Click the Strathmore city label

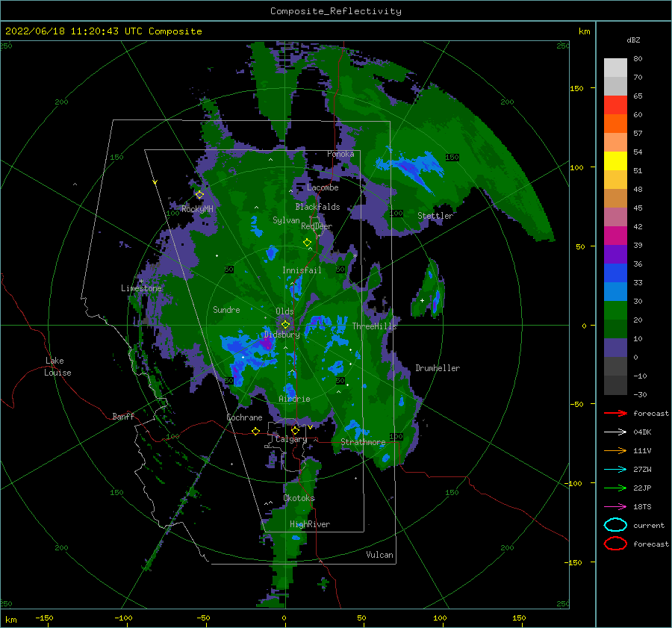363,442
